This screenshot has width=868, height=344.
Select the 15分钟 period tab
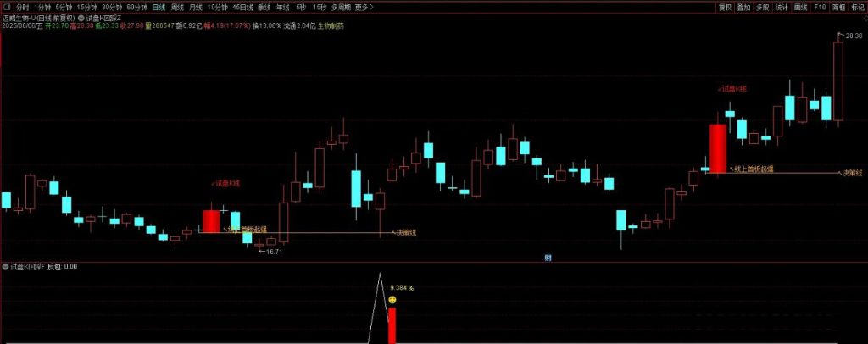click(x=86, y=7)
